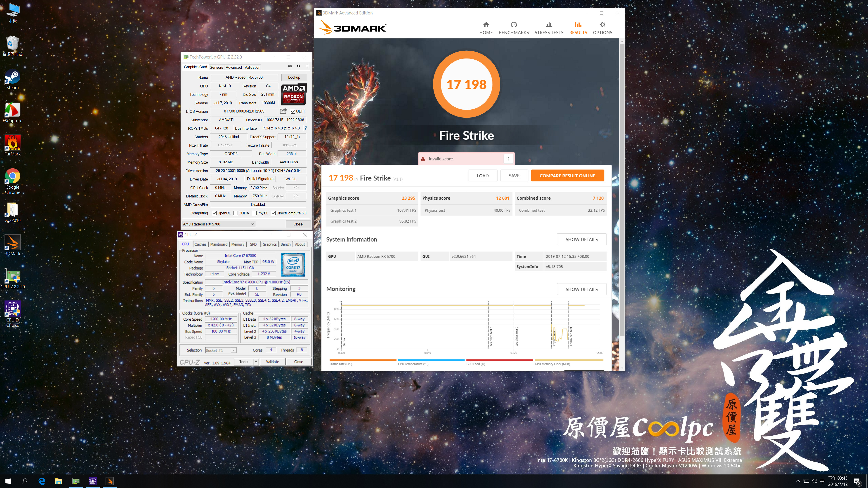Open File Explorer from the taskbar
The image size is (868, 488).
click(x=59, y=481)
